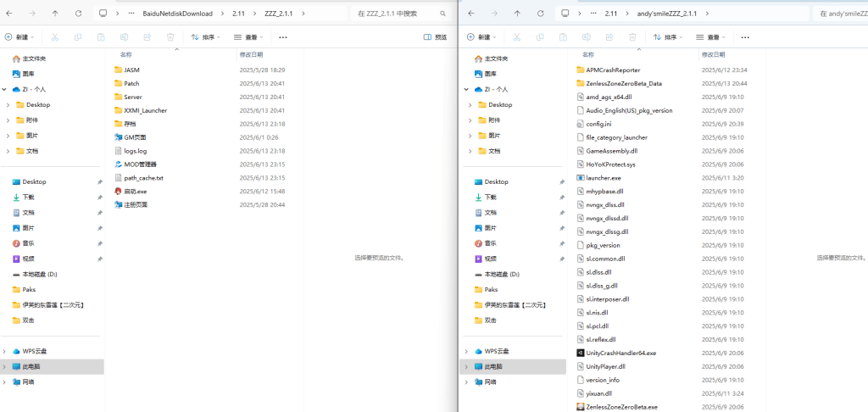Open the GM页面 shortcut
This screenshot has width=868, height=412.
(135, 137)
